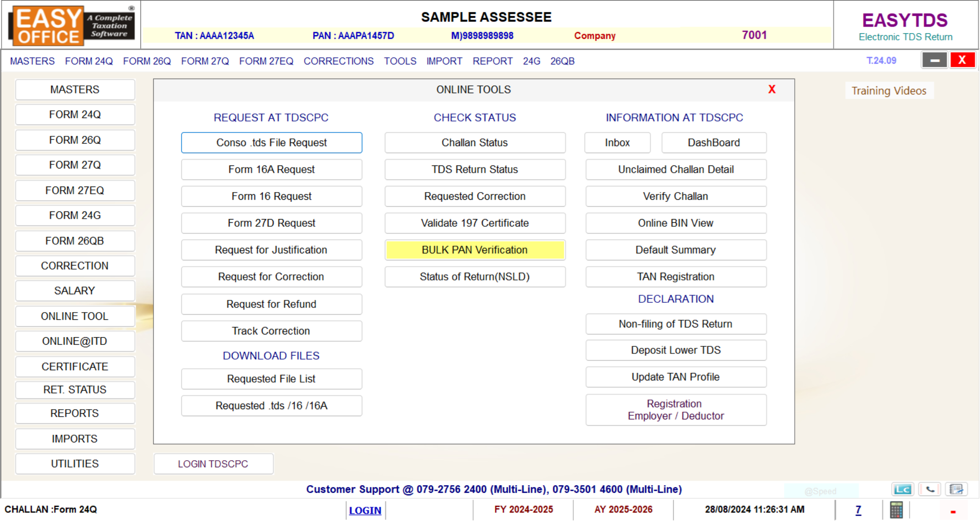Click the Easy Office logo
The image size is (980, 521).
click(x=71, y=25)
